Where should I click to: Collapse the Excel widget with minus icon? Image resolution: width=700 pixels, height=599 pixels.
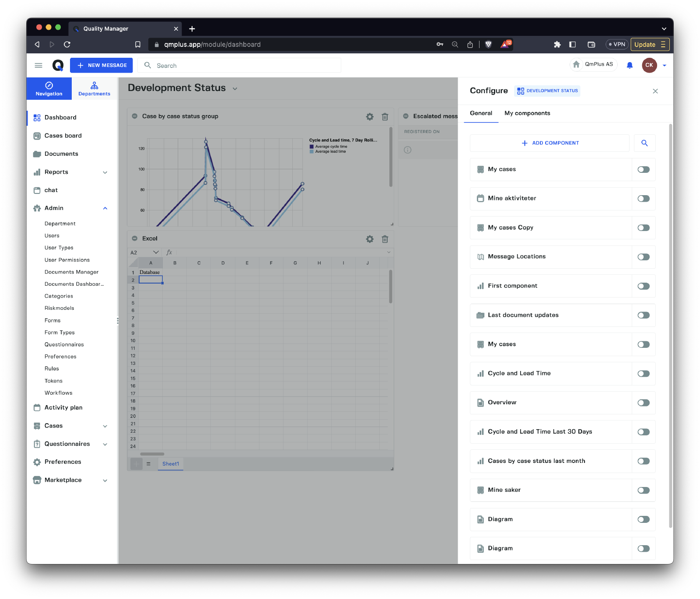(135, 238)
